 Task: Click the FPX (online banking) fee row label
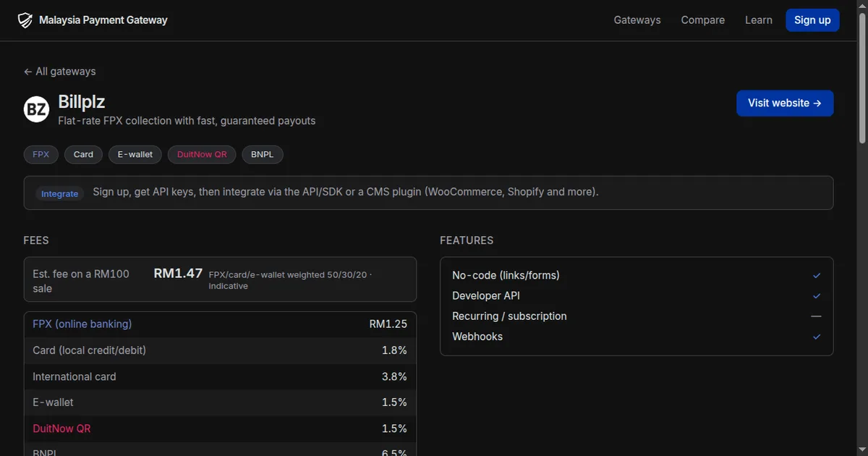82,324
